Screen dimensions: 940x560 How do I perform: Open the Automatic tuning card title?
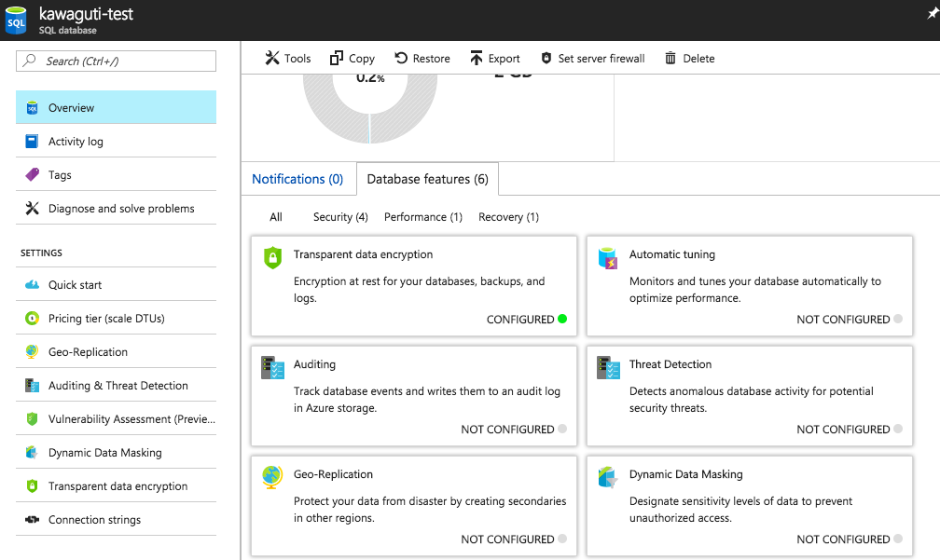[672, 254]
